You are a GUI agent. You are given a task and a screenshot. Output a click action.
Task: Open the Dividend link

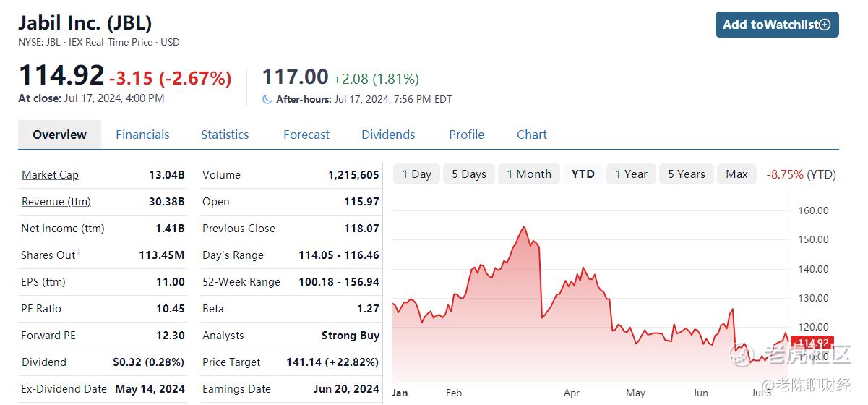coord(44,362)
